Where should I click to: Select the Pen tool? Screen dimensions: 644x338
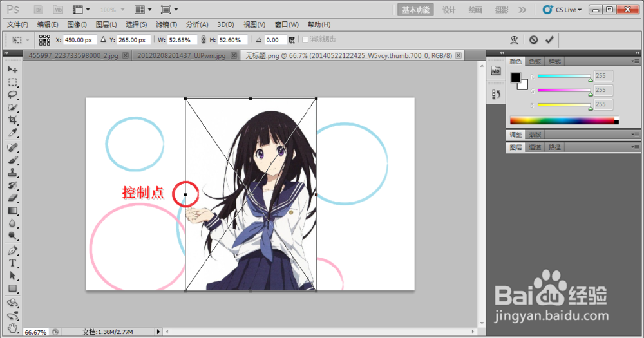point(13,250)
